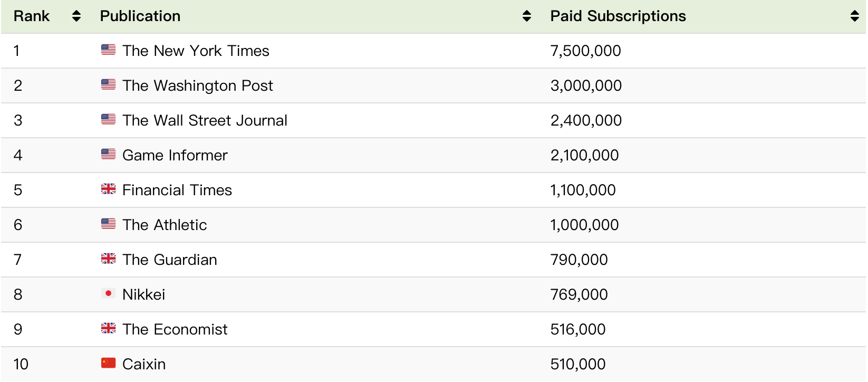Click the Publication column header

[x=140, y=16]
